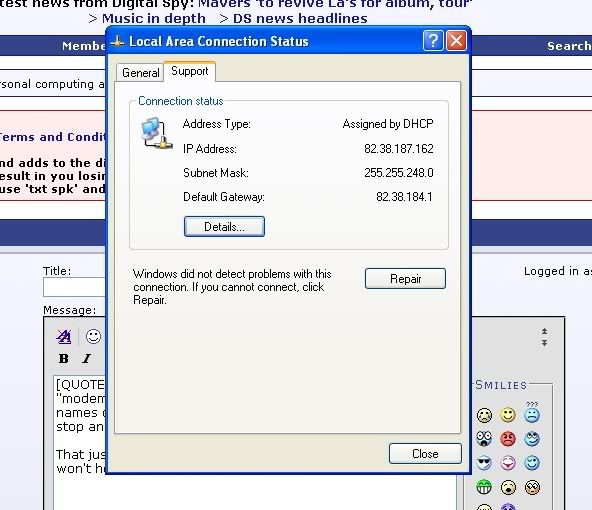Viewport: 592px width, 510px height.
Task: Click the remove text formatting icon
Action: 63,336
